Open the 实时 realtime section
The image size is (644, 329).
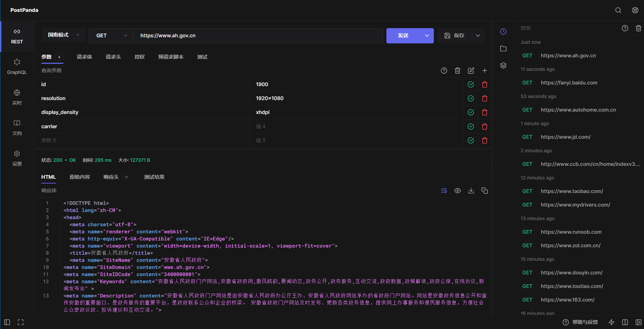(17, 97)
